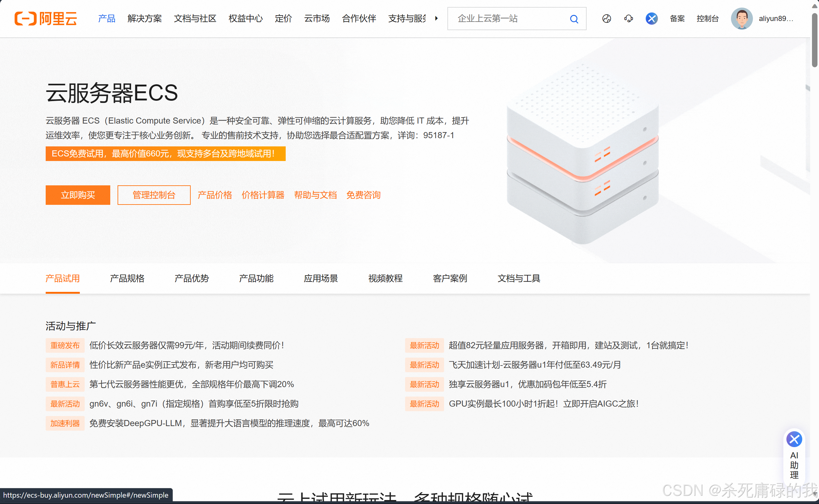
Task: Click the aliyun89... account name
Action: pyautogui.click(x=776, y=19)
